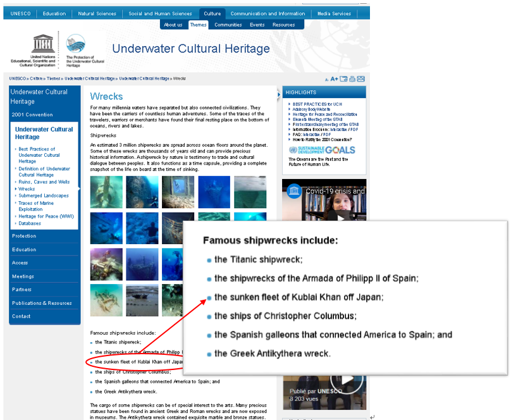The image size is (511, 420).
Task: Open Traces of Marine Exploitation link
Action: pos(36,206)
